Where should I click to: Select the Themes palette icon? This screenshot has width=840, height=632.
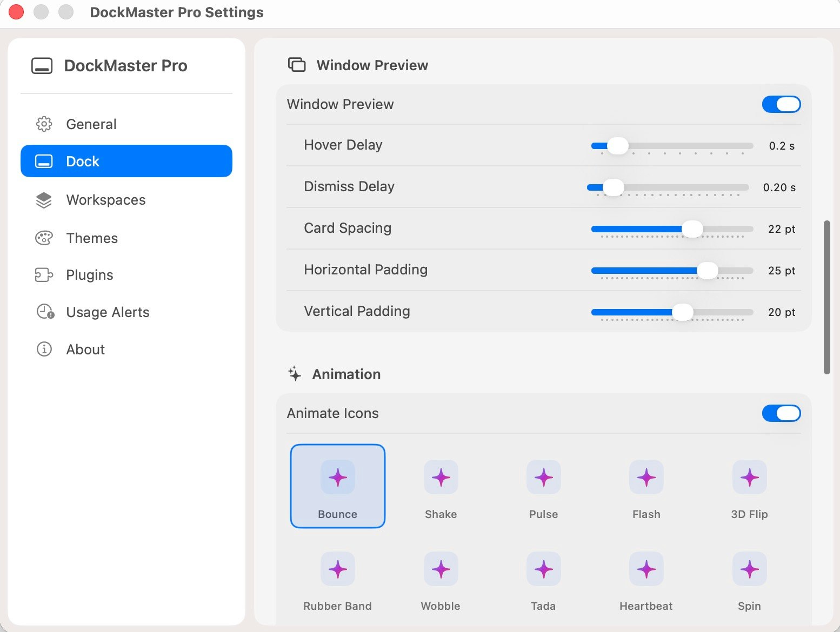pyautogui.click(x=43, y=238)
